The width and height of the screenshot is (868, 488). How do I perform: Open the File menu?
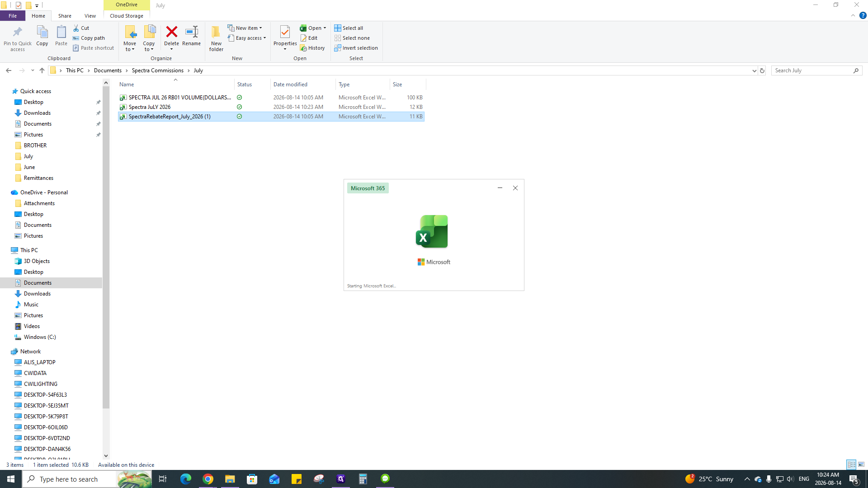point(13,16)
